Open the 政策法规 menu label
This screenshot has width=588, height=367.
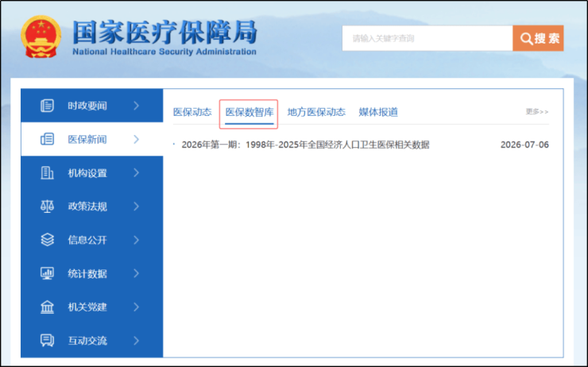click(x=87, y=207)
